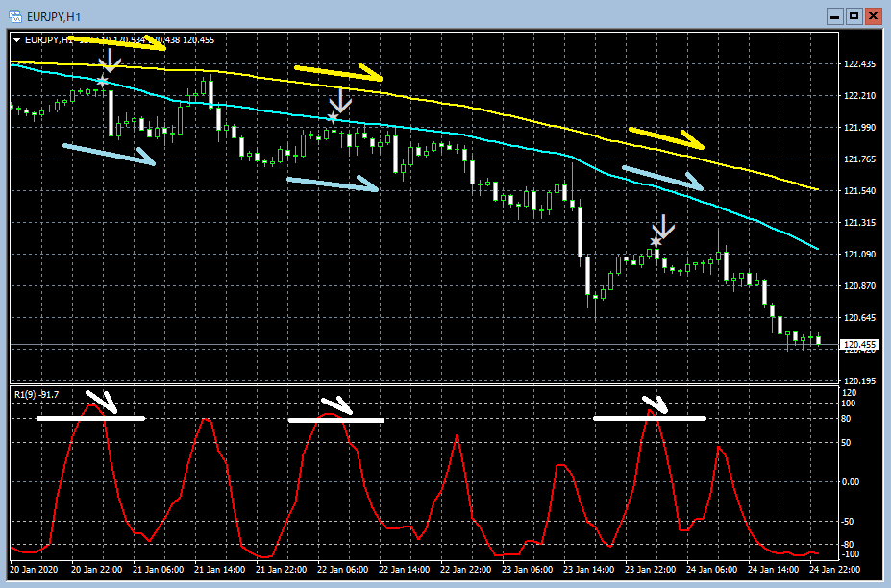
Task: Click the 24 Jan 22:00 time label
Action: click(x=834, y=569)
